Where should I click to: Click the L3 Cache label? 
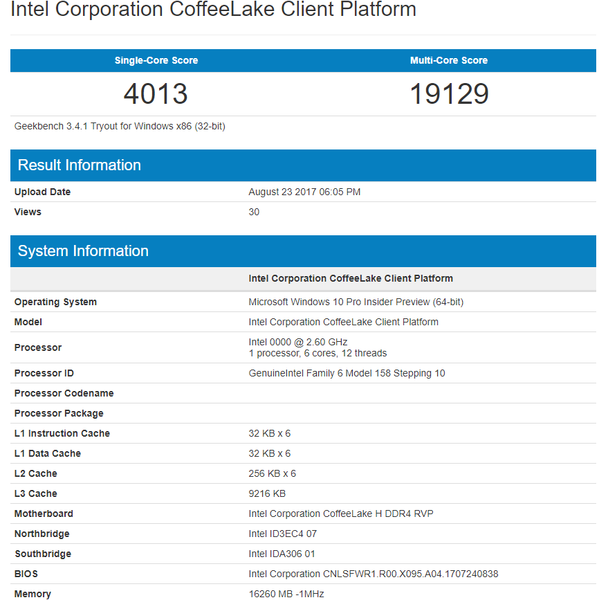[36, 494]
